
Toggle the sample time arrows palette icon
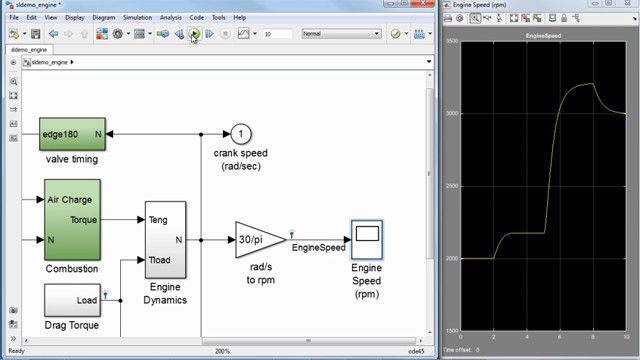pyautogui.click(x=13, y=109)
